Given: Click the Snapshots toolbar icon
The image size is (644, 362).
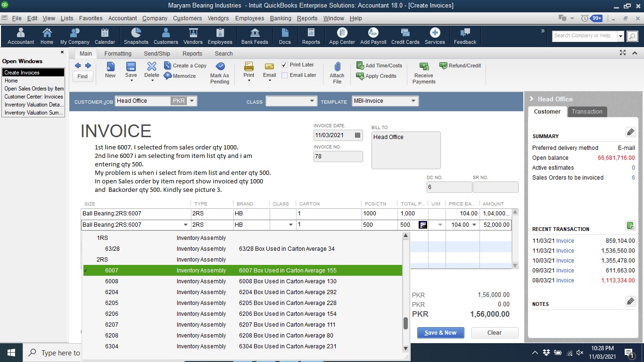Looking at the screenshot, I should pos(136,35).
